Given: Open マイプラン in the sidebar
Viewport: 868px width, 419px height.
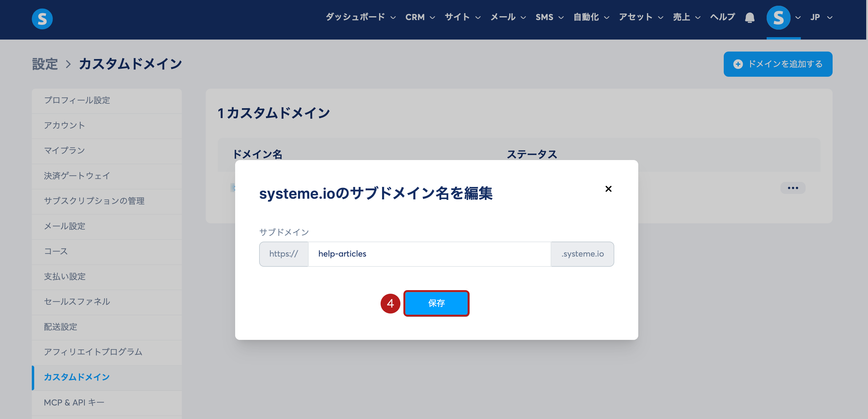Looking at the screenshot, I should click(x=106, y=151).
